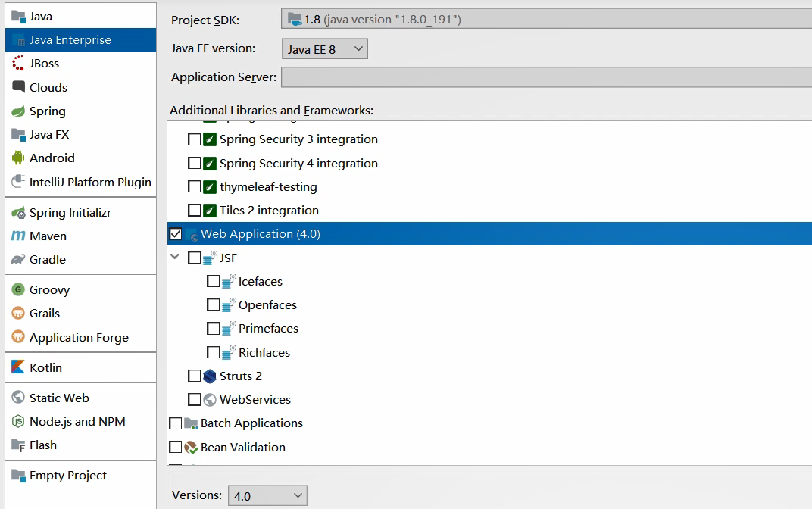Click the JBoss red dotted icon
Screen dimensions: 812x509
click(x=18, y=63)
